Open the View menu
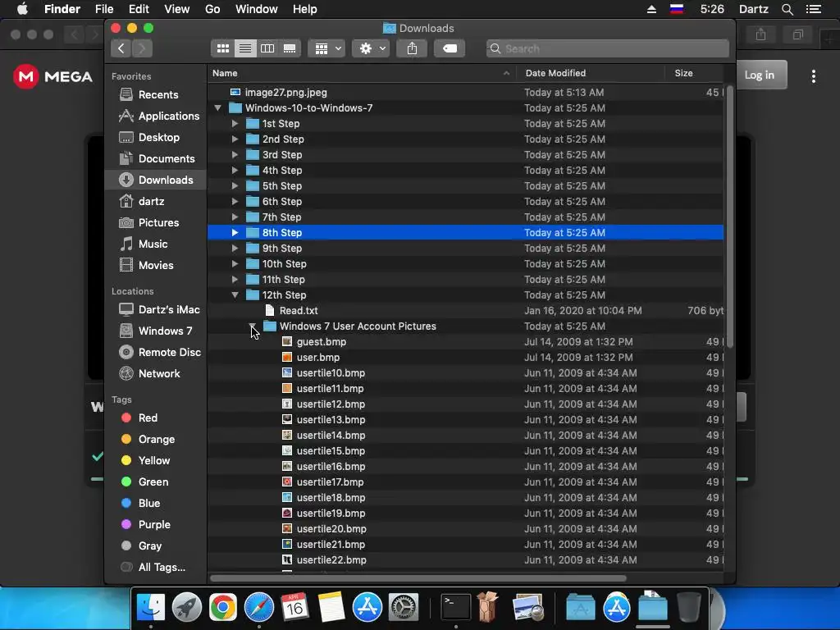This screenshot has width=840, height=630. pos(177,9)
